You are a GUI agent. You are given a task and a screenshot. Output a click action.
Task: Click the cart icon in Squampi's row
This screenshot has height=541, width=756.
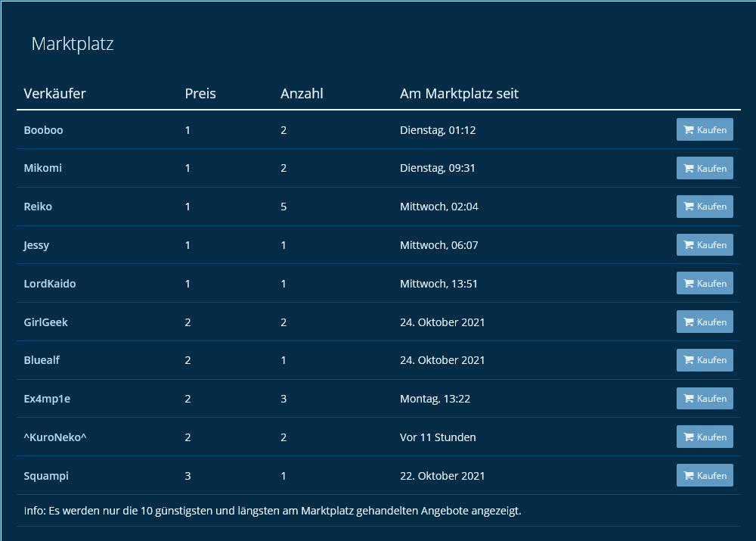point(689,476)
